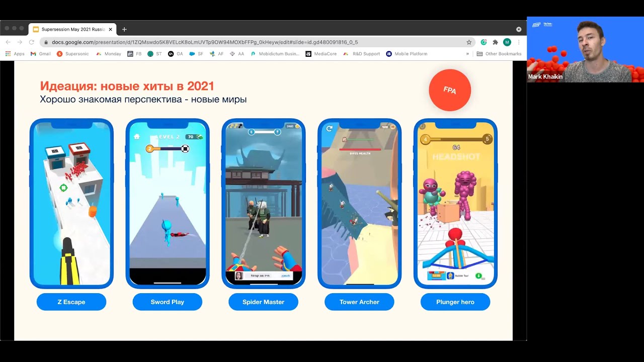Select the Sword Play phone screenshot
The height and width of the screenshot is (362, 644).
pyautogui.click(x=168, y=203)
